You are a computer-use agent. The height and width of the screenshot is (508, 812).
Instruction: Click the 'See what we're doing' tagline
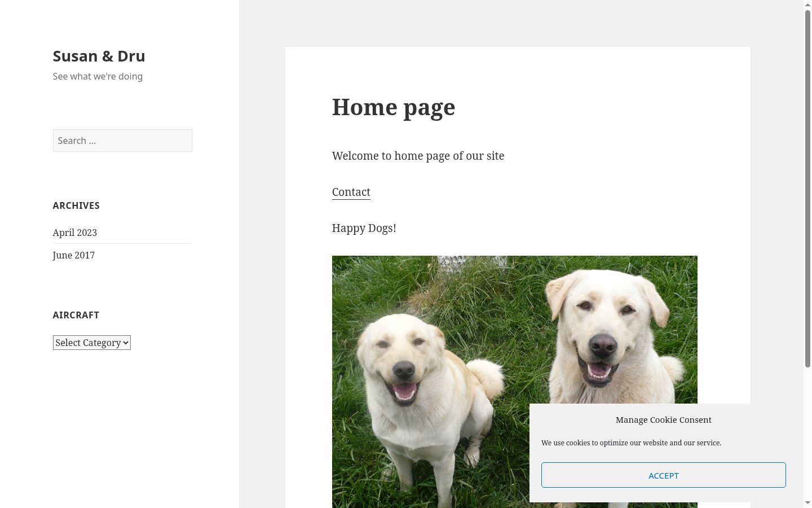coord(98,76)
